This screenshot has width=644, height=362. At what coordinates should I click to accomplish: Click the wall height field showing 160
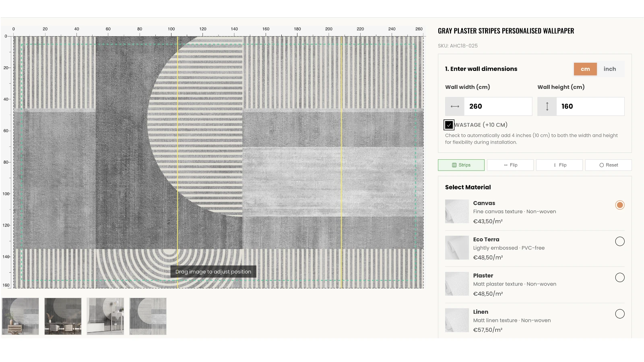tap(590, 107)
